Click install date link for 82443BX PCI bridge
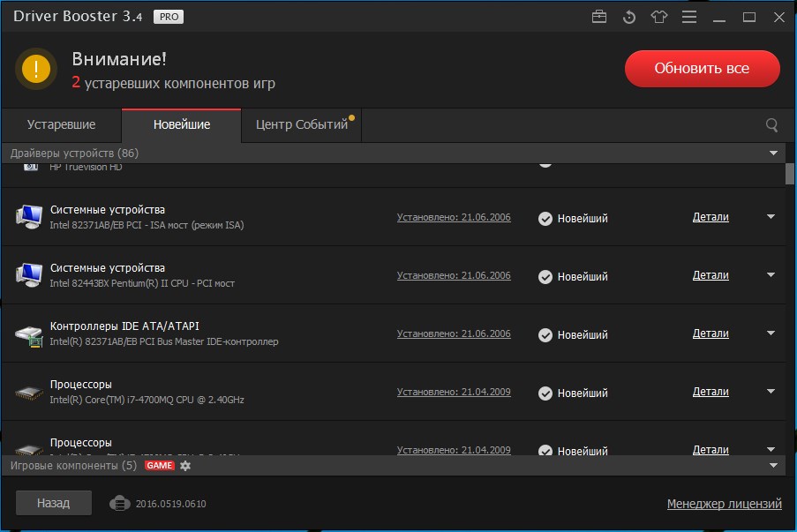This screenshot has height=532, width=797. click(x=454, y=275)
